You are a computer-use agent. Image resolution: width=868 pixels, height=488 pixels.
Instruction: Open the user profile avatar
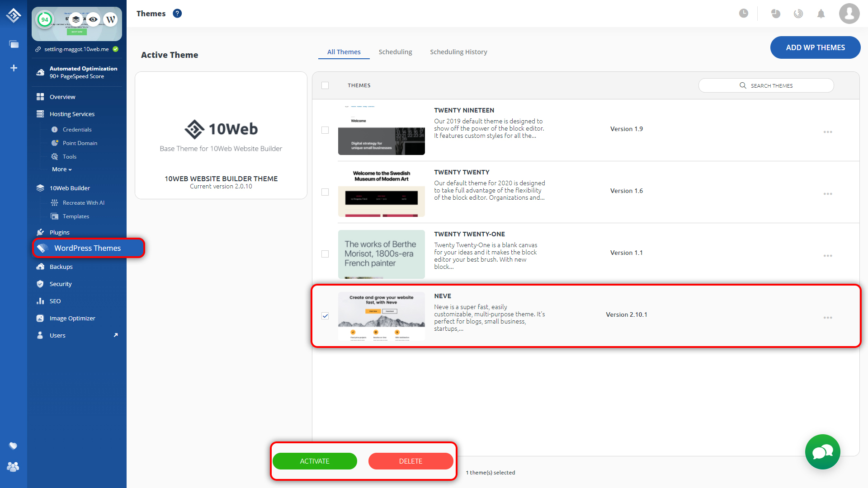[x=849, y=14]
